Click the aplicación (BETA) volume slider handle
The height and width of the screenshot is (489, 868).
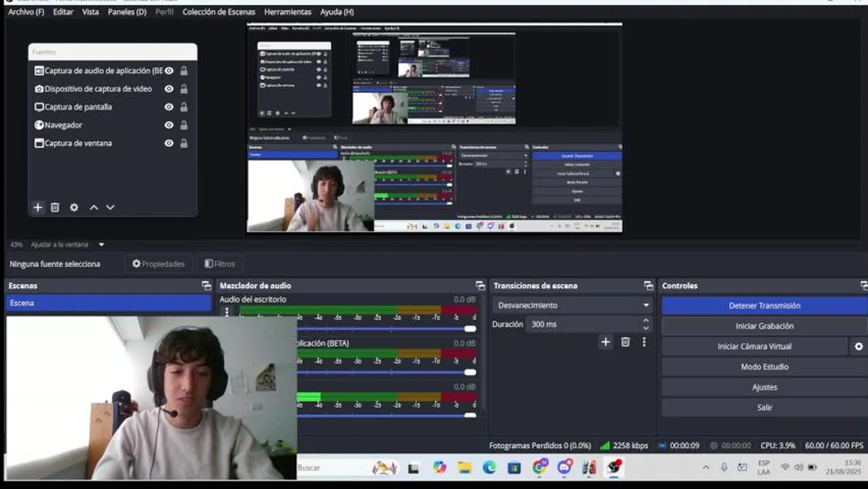tap(470, 372)
